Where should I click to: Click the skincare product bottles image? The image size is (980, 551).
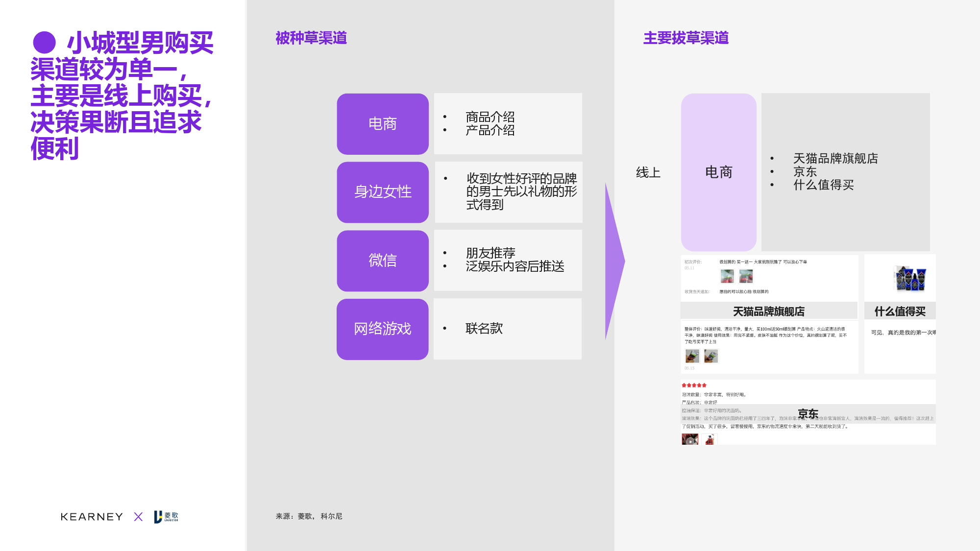909,278
